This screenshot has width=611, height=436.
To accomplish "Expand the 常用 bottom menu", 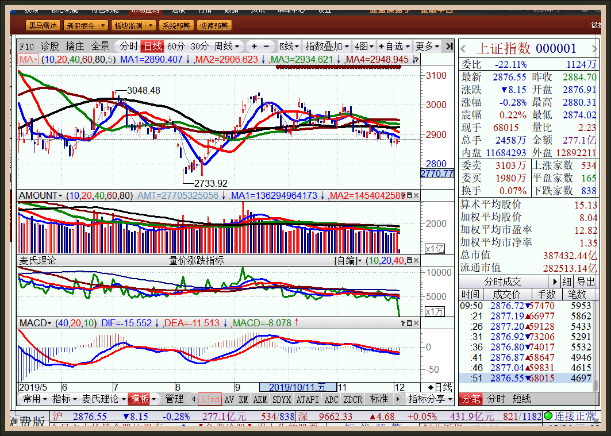I will click(x=34, y=399).
